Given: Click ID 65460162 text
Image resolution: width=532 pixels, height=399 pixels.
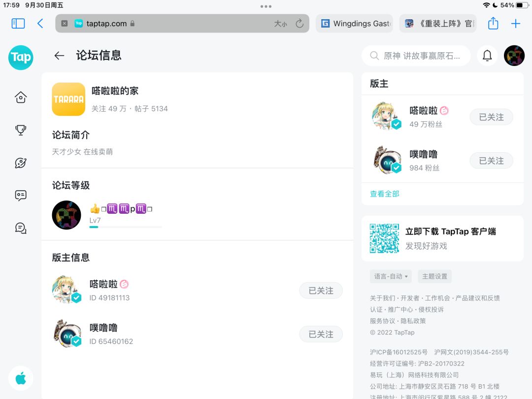Looking at the screenshot, I should click(111, 341).
